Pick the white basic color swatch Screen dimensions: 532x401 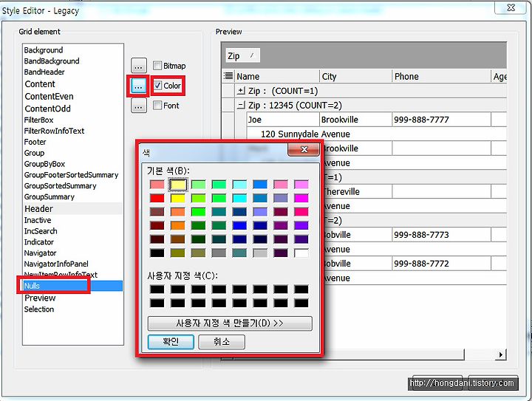coord(301,253)
